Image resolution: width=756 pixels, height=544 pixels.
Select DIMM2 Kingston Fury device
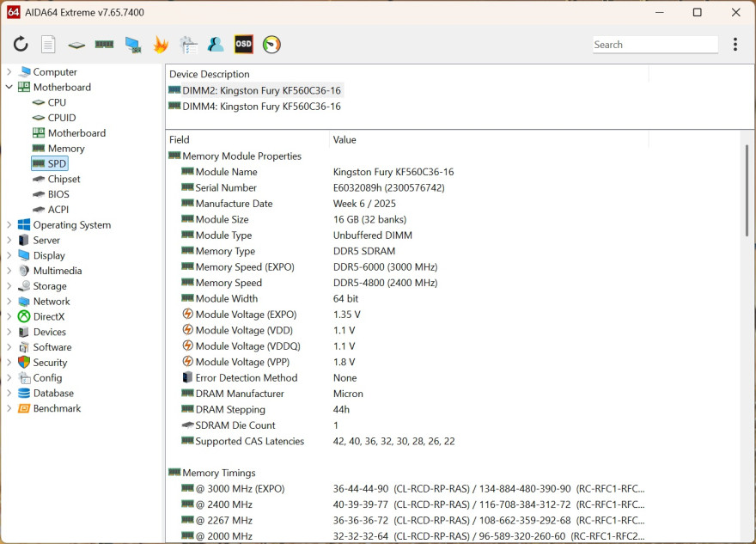(254, 91)
